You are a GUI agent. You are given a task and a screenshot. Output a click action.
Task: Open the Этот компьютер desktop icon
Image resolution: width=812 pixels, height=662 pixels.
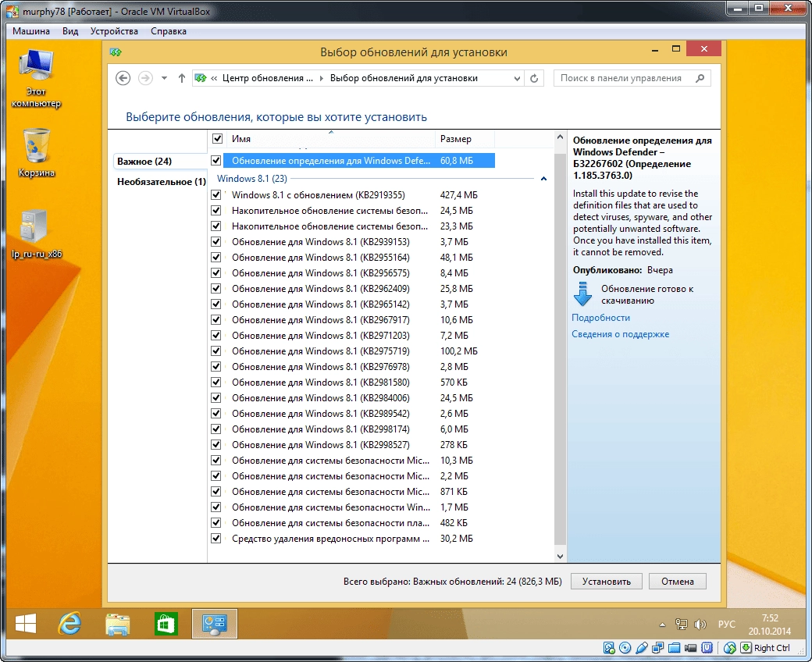coord(36,79)
